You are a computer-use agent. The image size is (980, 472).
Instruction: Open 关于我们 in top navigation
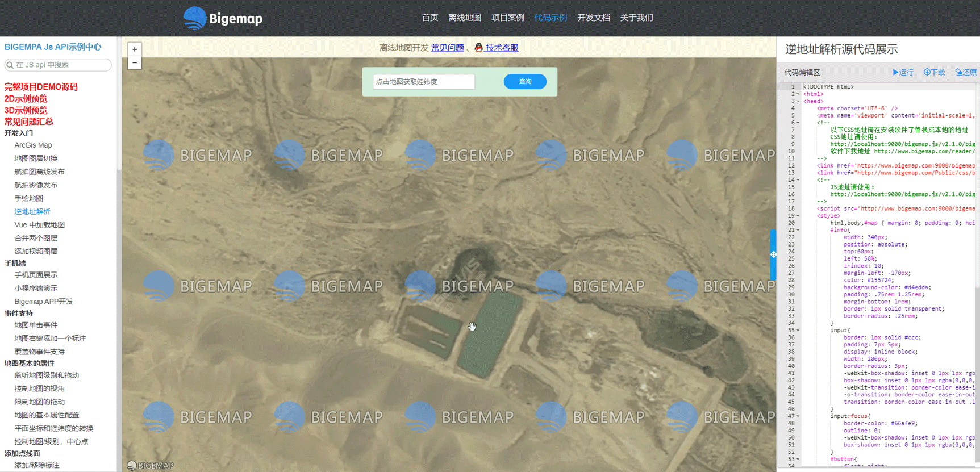point(636,18)
